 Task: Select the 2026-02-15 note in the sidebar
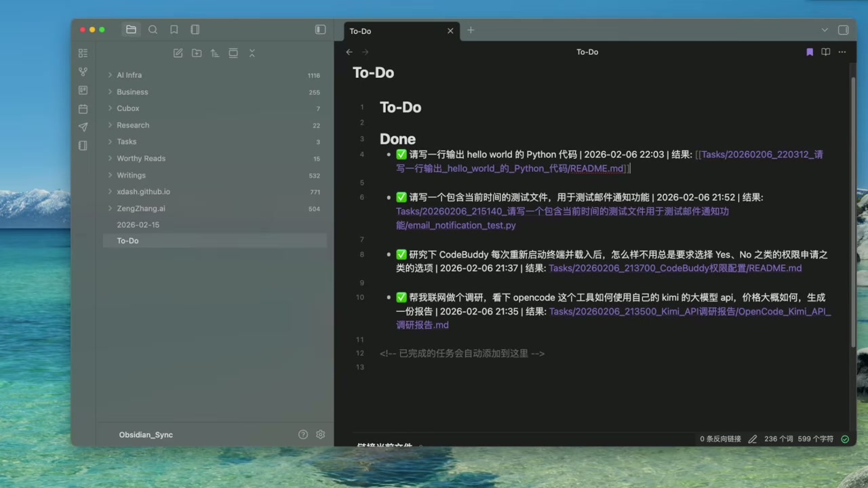[138, 224]
